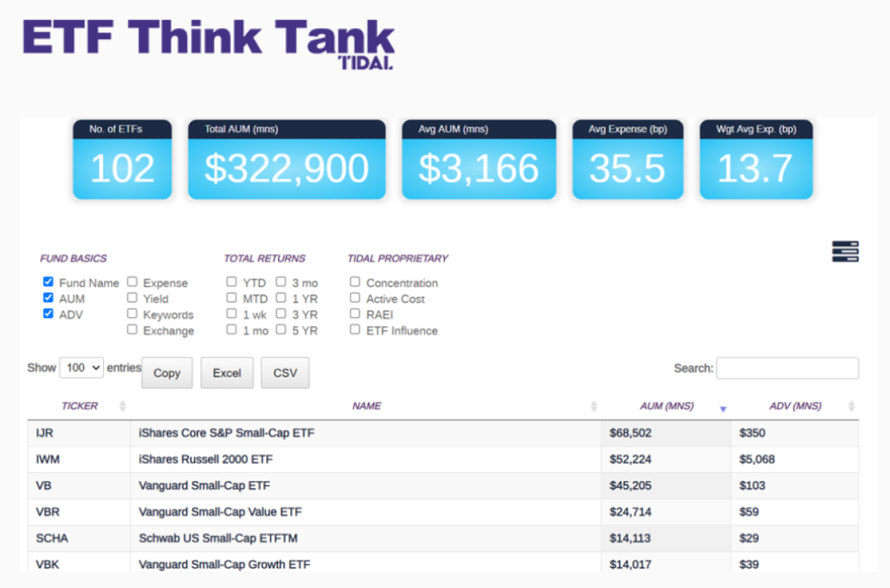The width and height of the screenshot is (890, 588).
Task: Click the TICKER column sort arrows
Action: (122, 406)
